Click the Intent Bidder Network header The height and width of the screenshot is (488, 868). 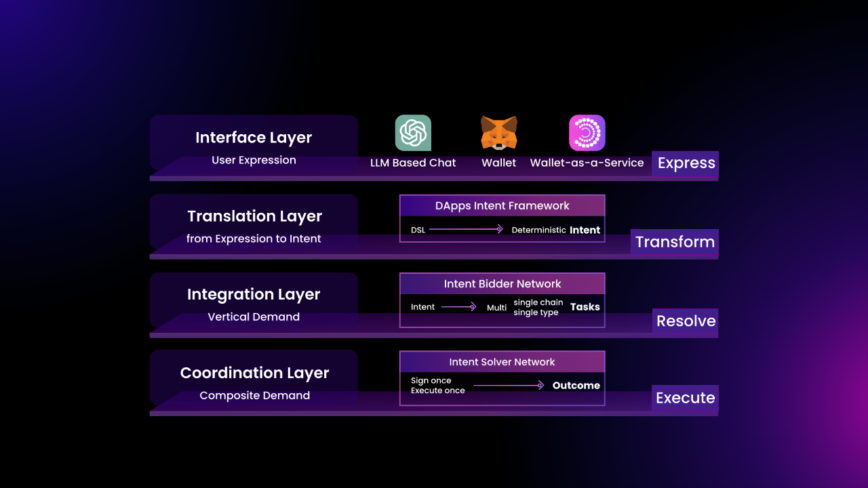pos(502,284)
